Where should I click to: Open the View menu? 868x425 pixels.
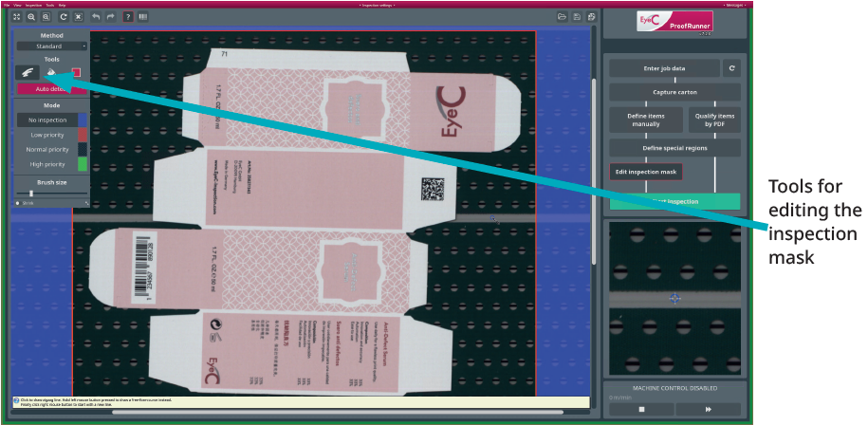point(18,5)
